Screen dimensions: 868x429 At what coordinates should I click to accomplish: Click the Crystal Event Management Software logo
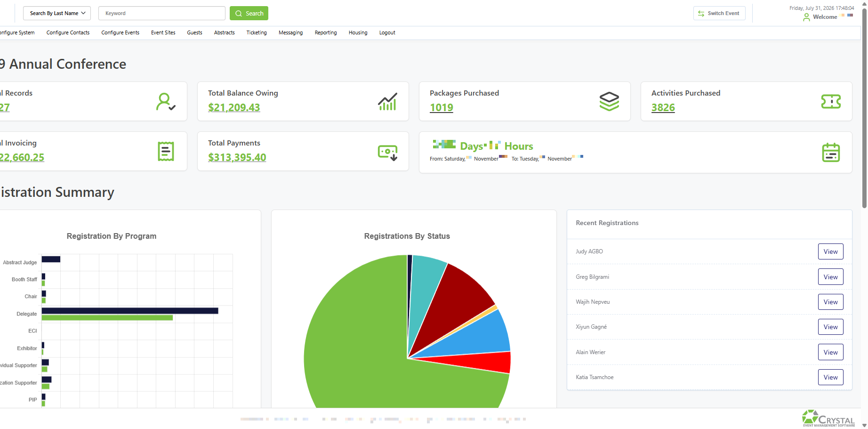pos(828,418)
